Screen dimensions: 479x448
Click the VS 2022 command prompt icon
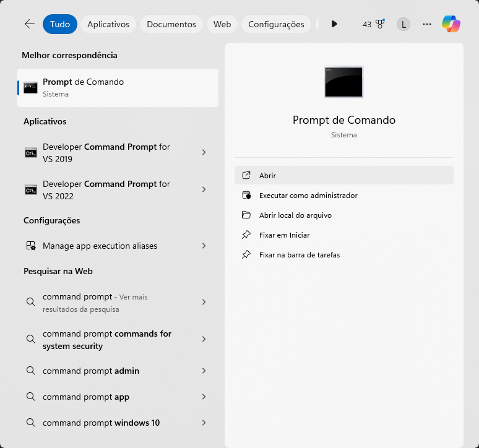click(31, 189)
